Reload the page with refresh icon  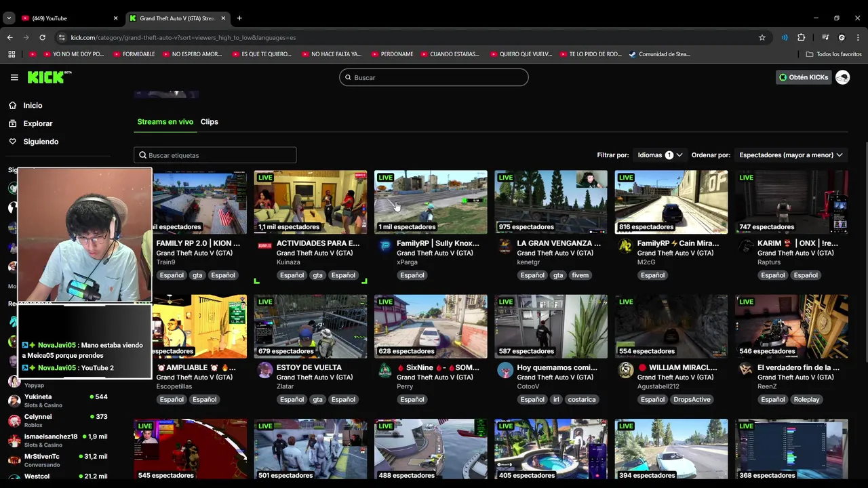point(42,37)
